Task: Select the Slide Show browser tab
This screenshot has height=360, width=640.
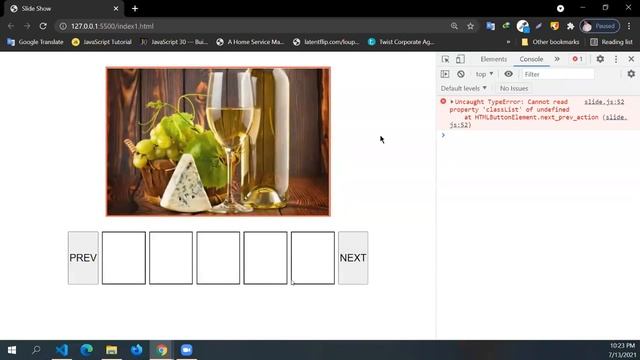Action: (x=63, y=9)
